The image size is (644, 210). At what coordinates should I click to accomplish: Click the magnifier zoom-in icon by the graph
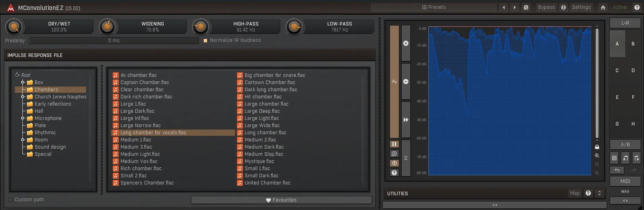(597, 156)
